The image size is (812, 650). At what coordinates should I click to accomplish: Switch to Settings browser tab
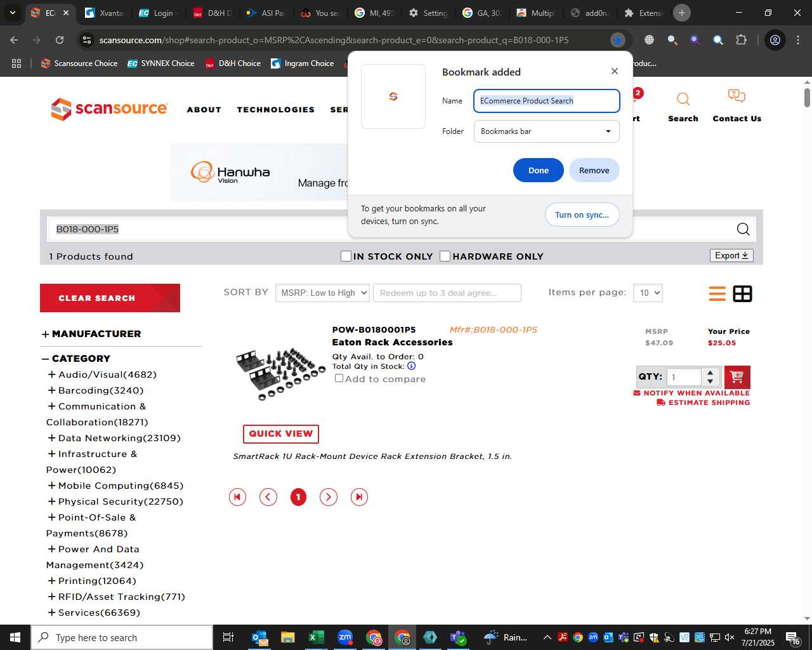click(429, 13)
